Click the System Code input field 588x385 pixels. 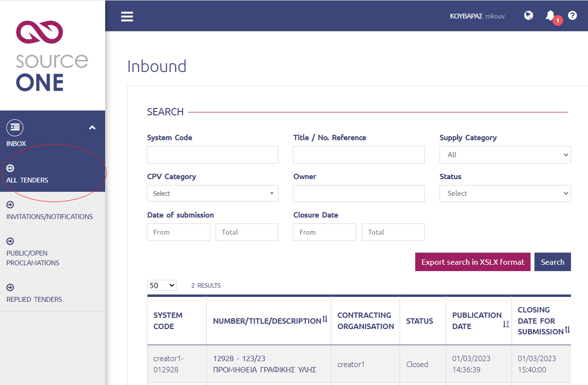point(212,154)
